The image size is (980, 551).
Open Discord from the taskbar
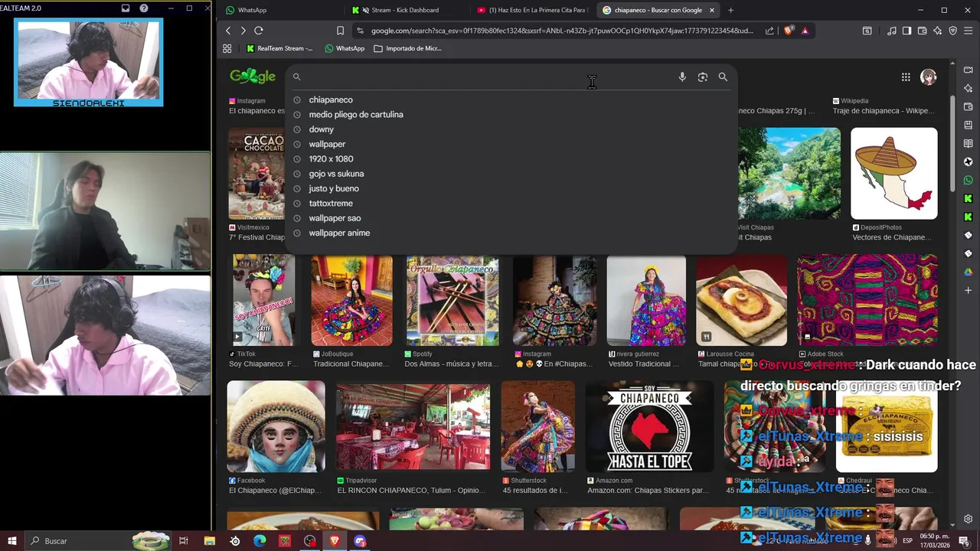point(360,541)
